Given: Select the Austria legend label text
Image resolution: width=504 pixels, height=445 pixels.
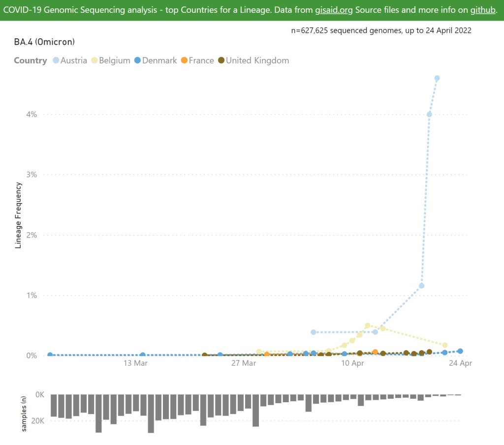Looking at the screenshot, I should (x=73, y=60).
